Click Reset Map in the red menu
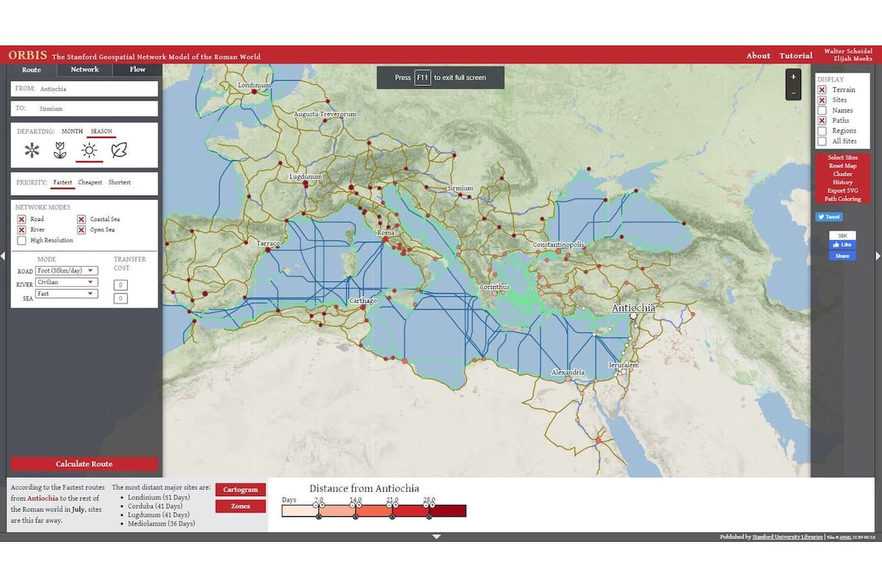 (x=842, y=166)
